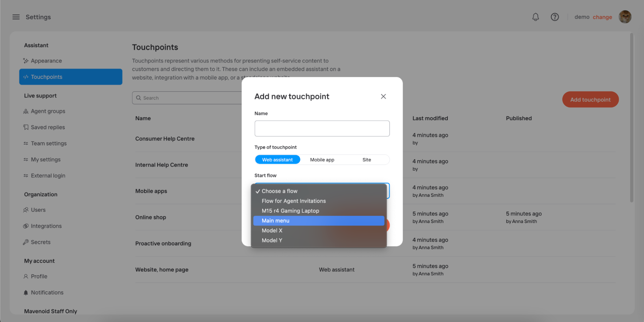
Task: Click the Last modified column header
Action: pyautogui.click(x=430, y=118)
